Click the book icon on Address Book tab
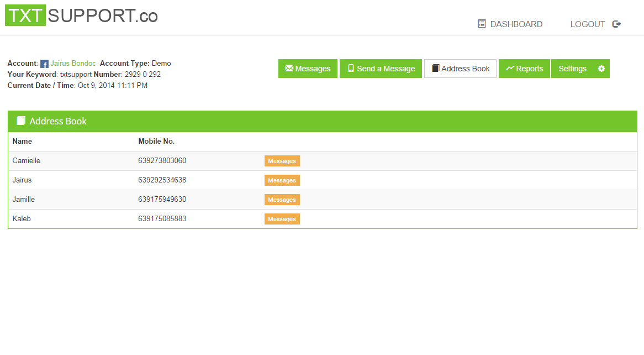 point(435,69)
